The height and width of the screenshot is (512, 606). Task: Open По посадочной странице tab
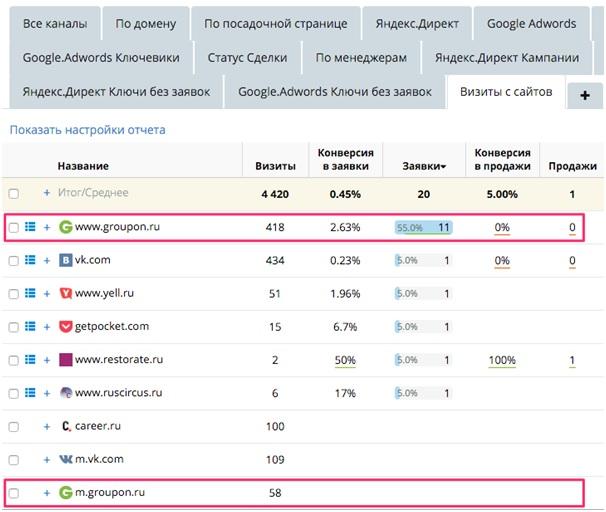(x=276, y=24)
